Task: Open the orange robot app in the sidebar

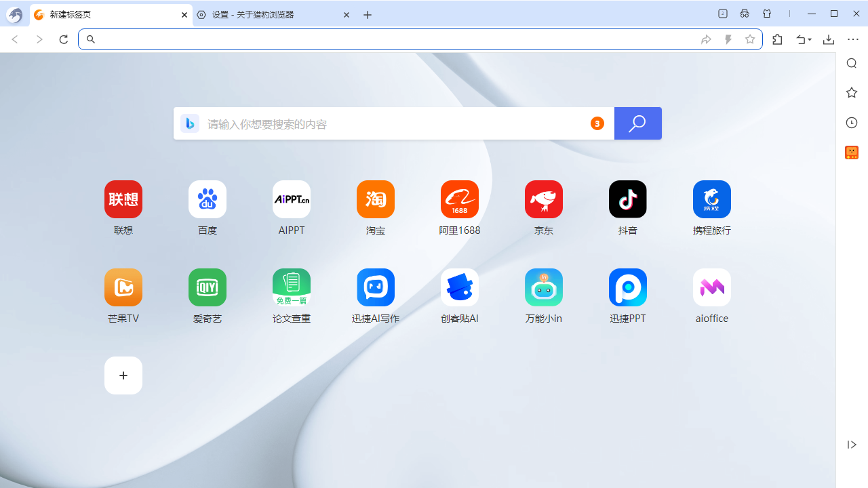Action: point(851,152)
